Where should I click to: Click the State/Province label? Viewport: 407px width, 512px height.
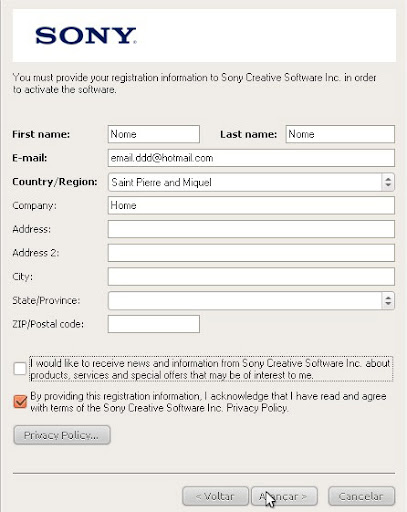(46, 300)
